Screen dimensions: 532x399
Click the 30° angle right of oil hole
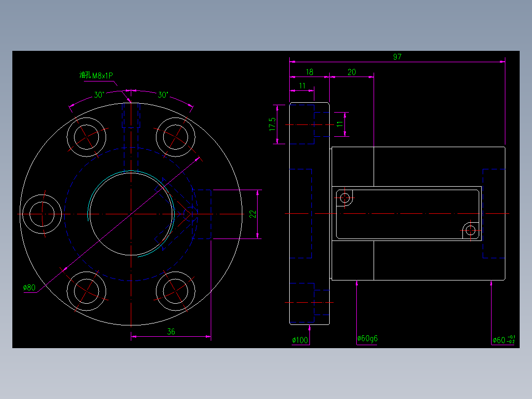point(163,95)
